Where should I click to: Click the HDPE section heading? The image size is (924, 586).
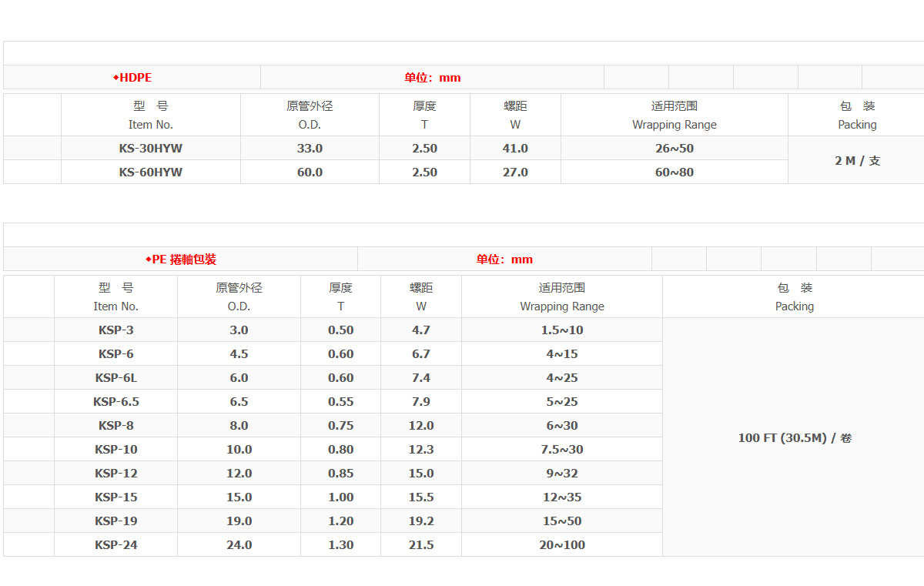click(x=135, y=78)
